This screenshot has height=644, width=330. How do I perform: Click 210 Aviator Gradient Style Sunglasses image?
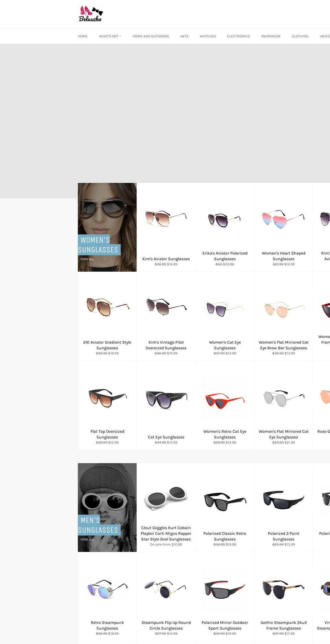tap(107, 307)
